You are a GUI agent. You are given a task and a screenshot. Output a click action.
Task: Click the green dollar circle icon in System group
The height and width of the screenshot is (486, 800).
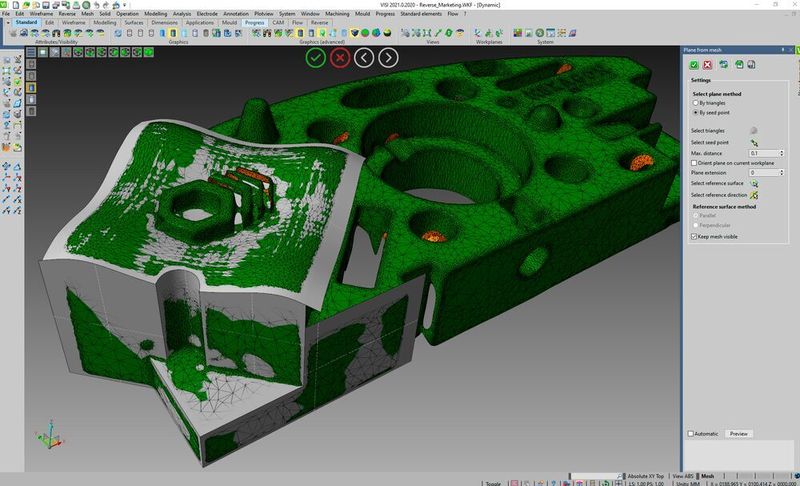click(540, 33)
